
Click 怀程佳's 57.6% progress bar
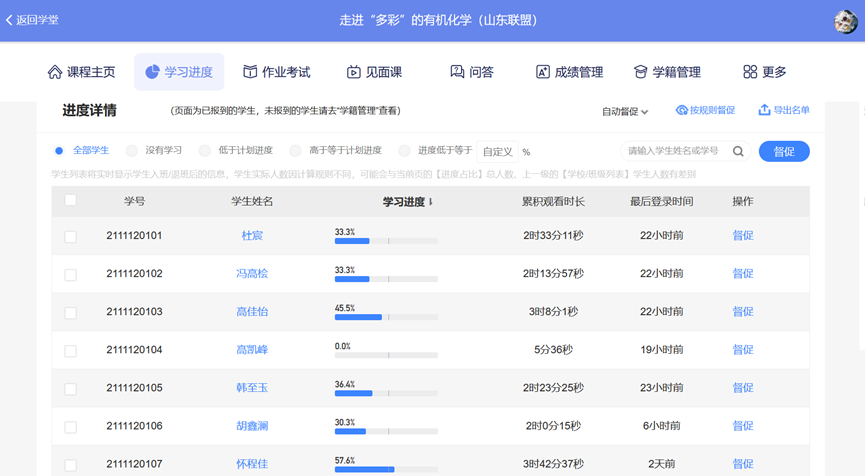coord(386,469)
